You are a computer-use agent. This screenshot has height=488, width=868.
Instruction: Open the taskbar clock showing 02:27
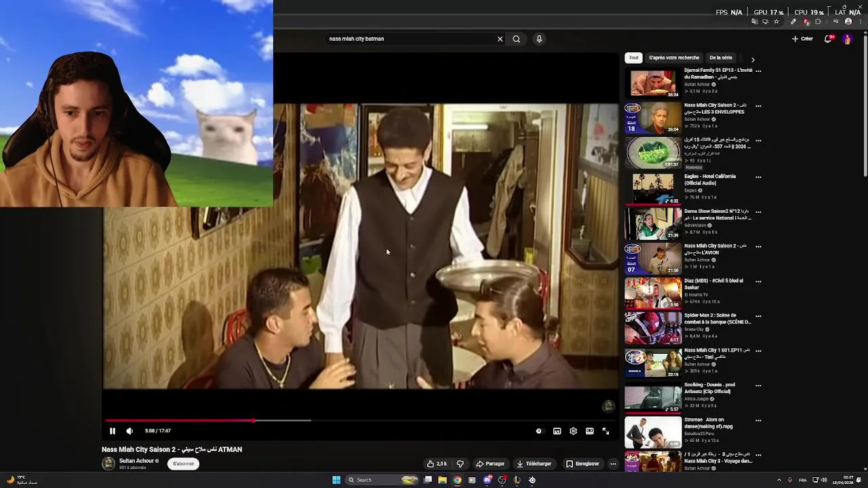[x=844, y=480]
